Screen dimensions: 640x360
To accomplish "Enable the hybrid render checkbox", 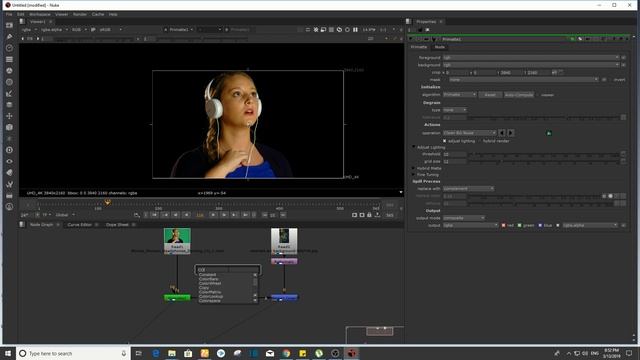I will (479, 141).
